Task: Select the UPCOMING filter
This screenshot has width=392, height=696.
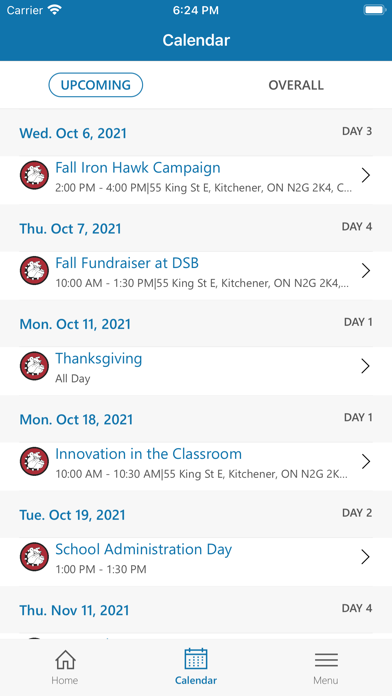Action: pos(95,85)
